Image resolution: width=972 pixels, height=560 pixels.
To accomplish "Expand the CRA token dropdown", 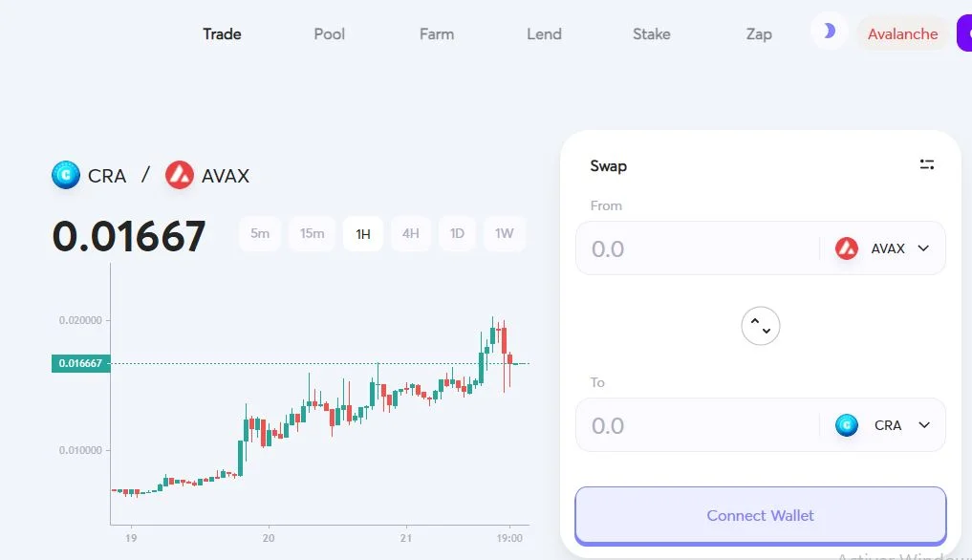I will [x=923, y=425].
